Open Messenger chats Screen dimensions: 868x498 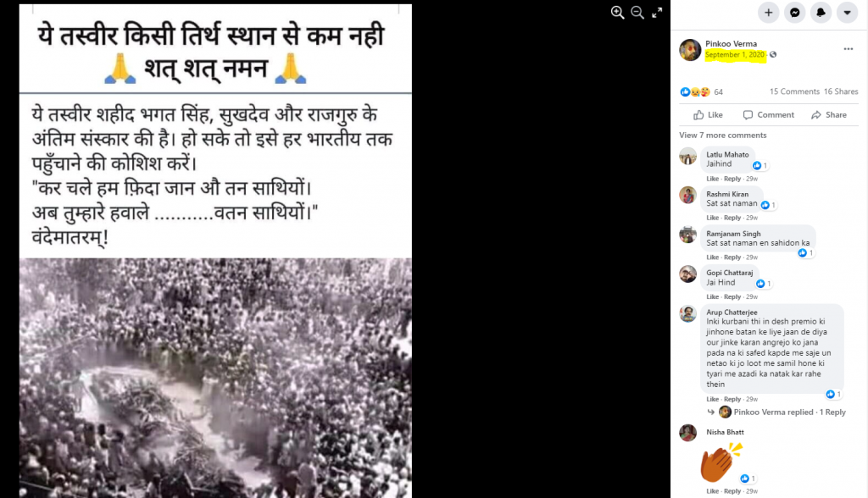(x=795, y=13)
